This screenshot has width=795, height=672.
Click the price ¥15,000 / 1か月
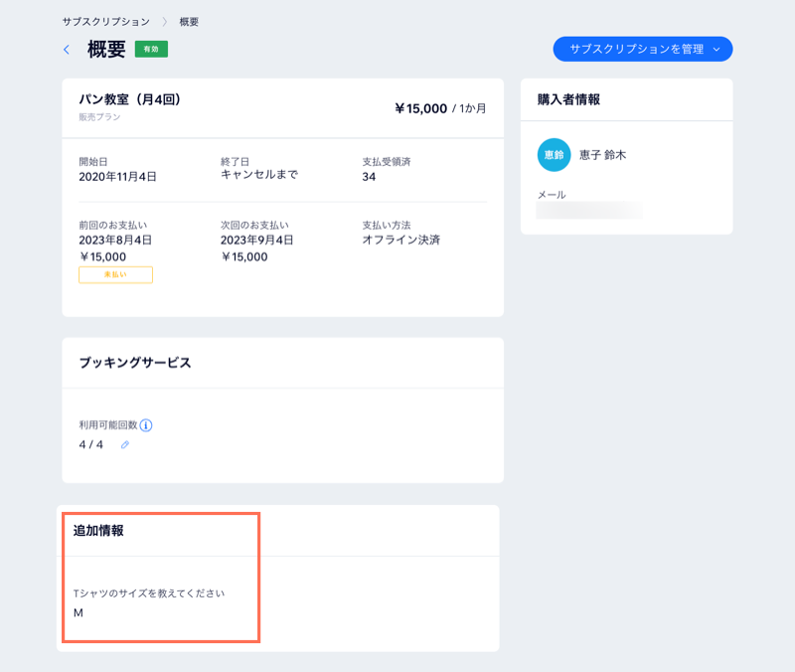click(440, 108)
